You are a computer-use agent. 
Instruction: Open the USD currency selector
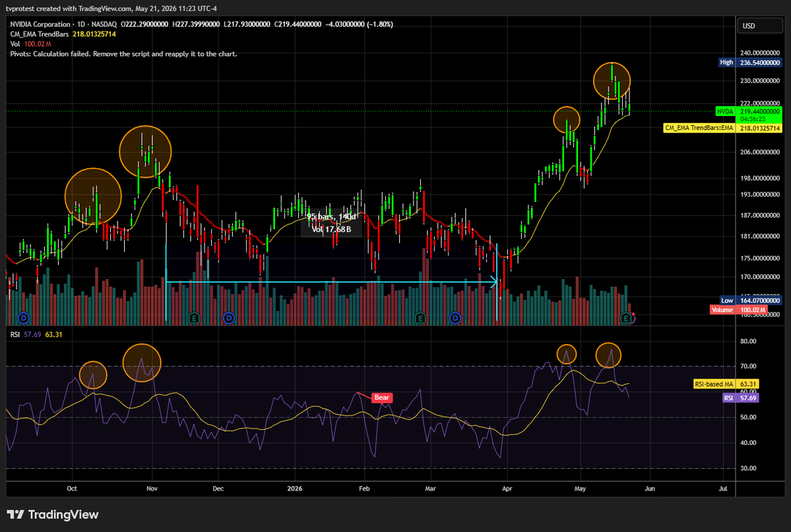point(759,26)
